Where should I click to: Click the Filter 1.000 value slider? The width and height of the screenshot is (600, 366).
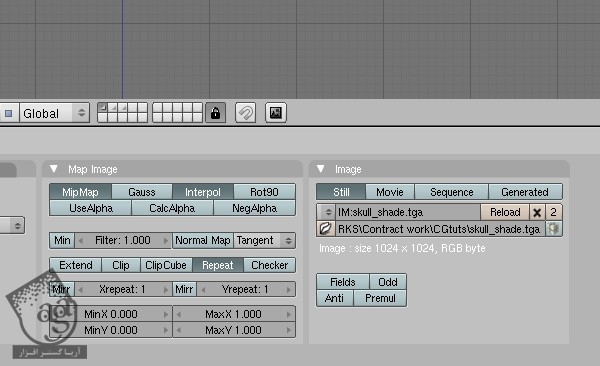123,240
